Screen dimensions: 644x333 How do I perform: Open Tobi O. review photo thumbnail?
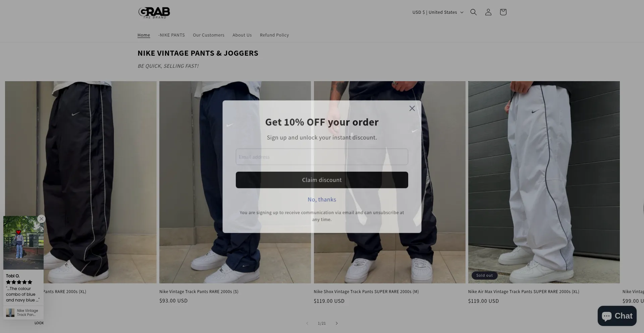(x=23, y=243)
